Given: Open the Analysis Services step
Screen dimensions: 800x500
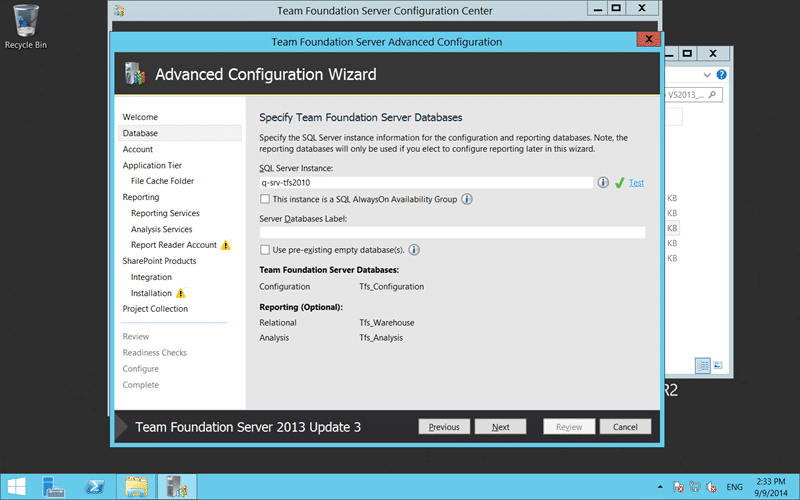Looking at the screenshot, I should (x=161, y=229).
